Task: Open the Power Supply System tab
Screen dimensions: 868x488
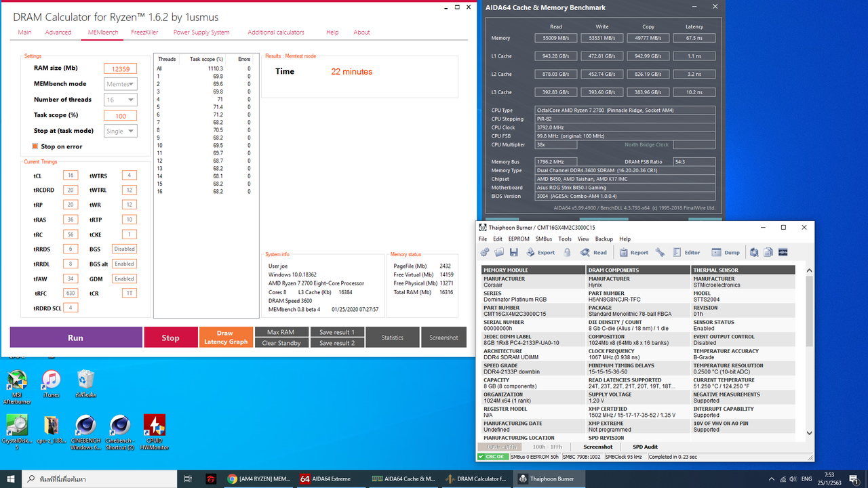Action: 201,32
